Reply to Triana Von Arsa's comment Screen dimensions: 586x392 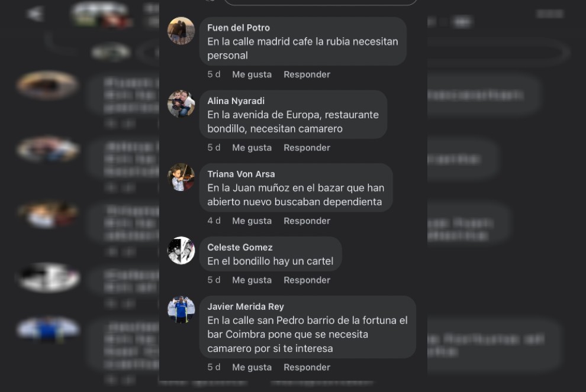pos(307,221)
